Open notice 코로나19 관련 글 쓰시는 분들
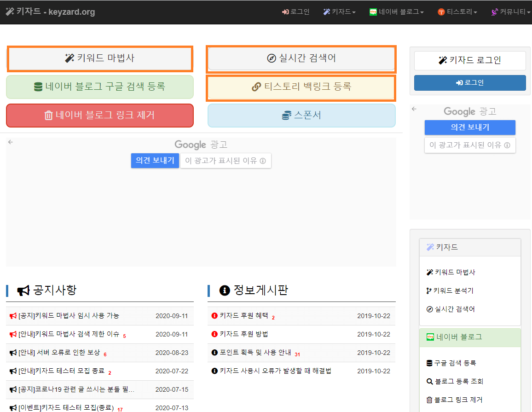 point(76,389)
